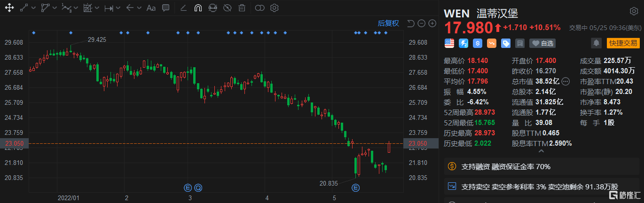Click the coin icon beside 支持融资

pos(452,166)
